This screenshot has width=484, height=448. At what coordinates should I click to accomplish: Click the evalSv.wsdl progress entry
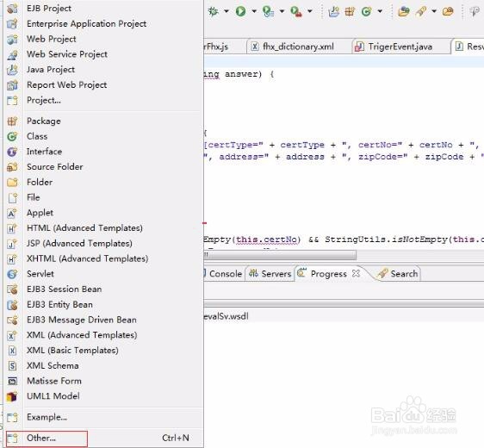point(226,316)
